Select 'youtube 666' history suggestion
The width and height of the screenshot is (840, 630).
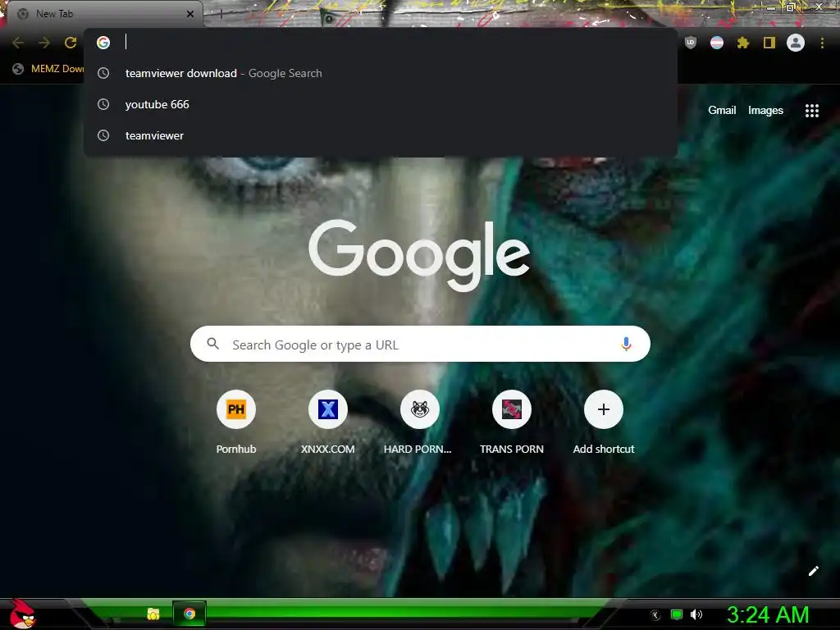pyautogui.click(x=381, y=104)
